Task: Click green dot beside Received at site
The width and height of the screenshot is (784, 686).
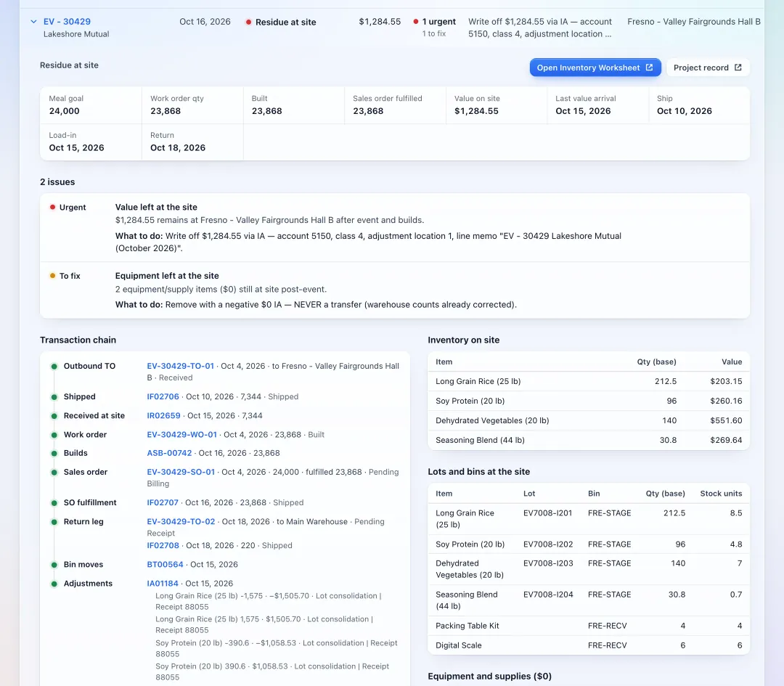Action: pyautogui.click(x=54, y=416)
